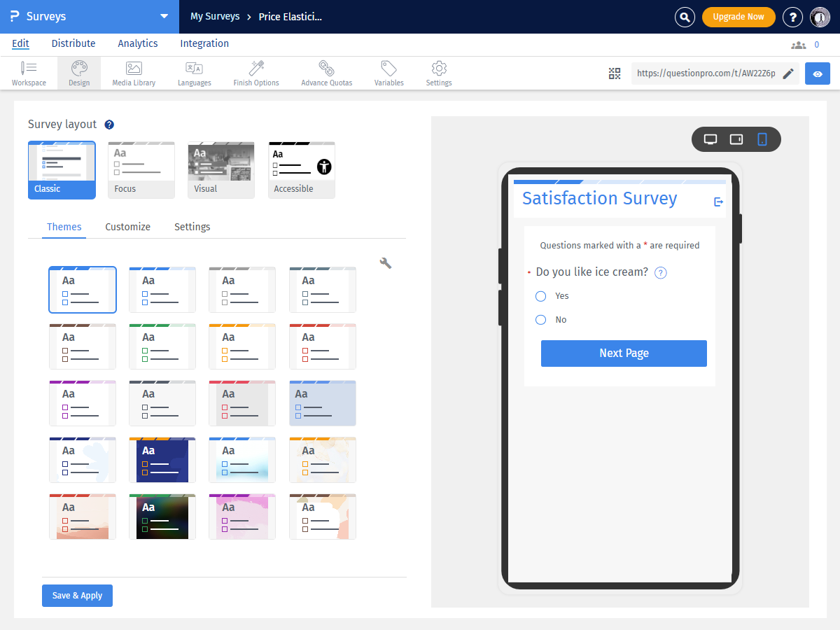840x630 pixels.
Task: Choose the green theme swatch
Action: (162, 346)
